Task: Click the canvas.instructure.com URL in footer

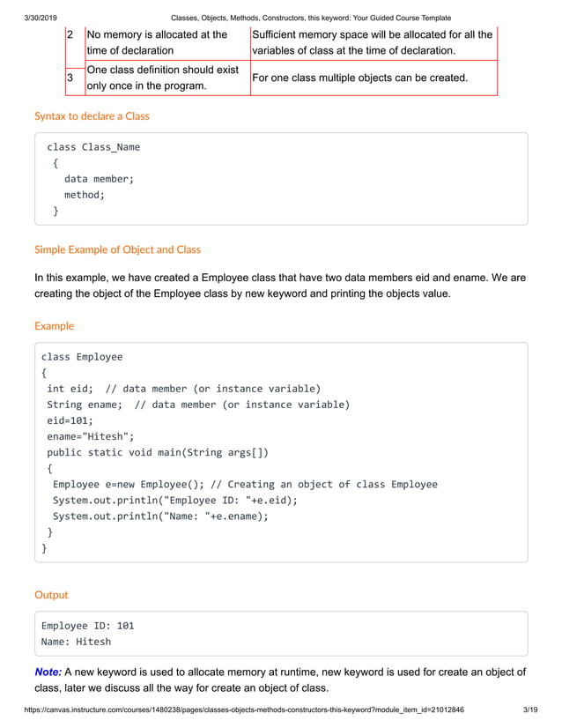Action: [244, 709]
